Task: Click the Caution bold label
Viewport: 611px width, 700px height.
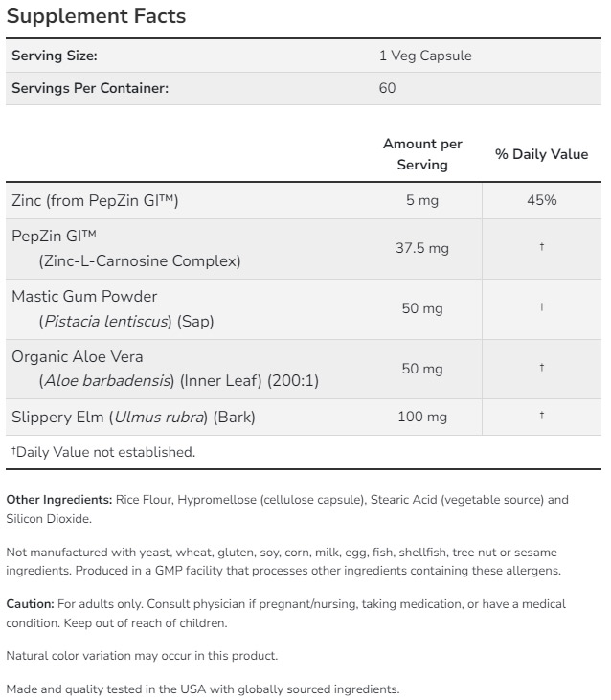Action: click(30, 604)
